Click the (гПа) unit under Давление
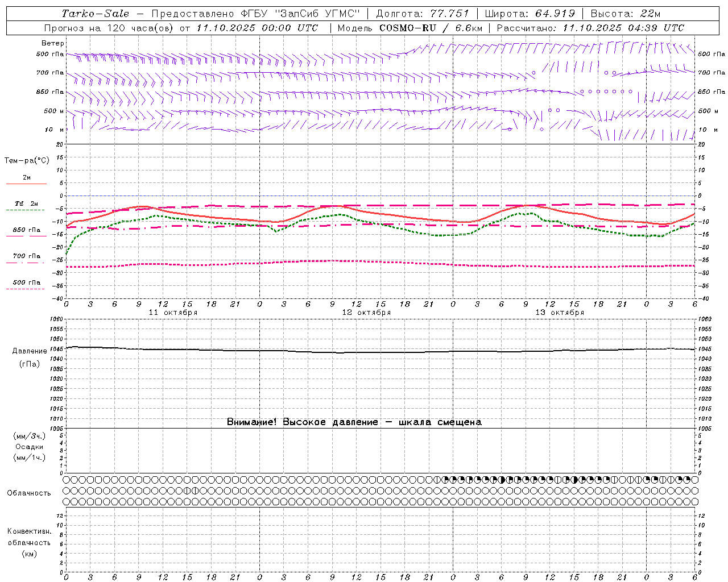The width and height of the screenshot is (728, 582). point(30,364)
